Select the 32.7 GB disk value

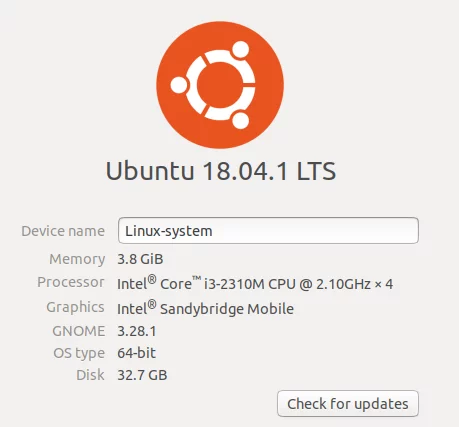coord(142,375)
